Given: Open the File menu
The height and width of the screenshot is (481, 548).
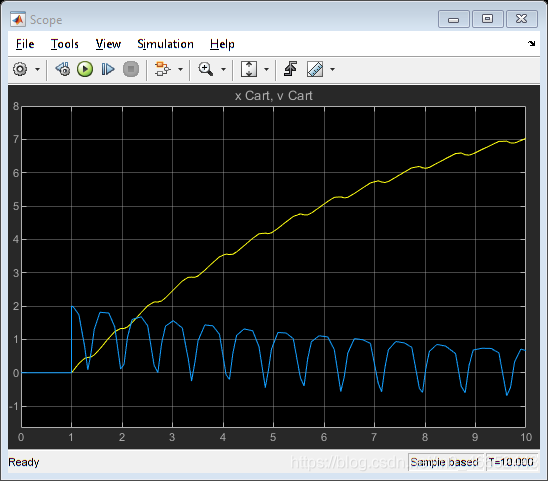Looking at the screenshot, I should point(25,44).
